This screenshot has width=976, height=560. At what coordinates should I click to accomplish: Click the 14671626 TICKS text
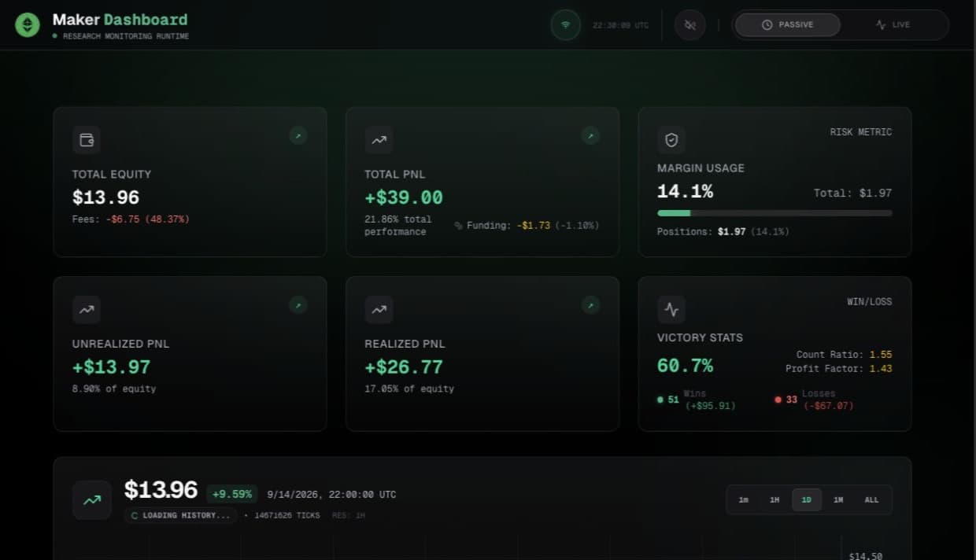[287, 516]
